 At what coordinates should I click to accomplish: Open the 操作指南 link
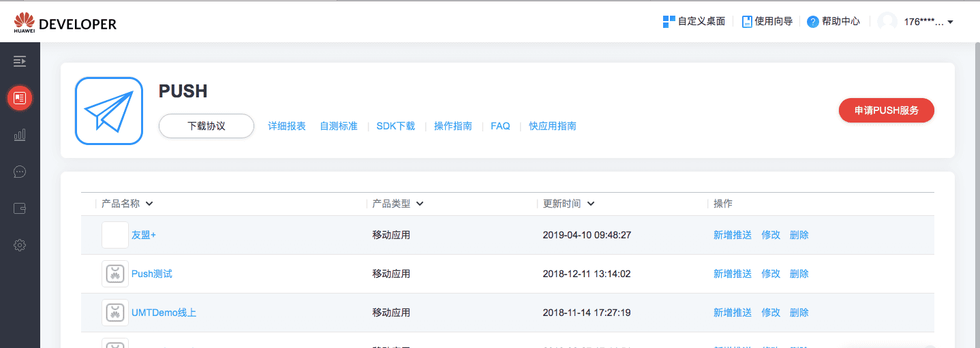[x=453, y=126]
